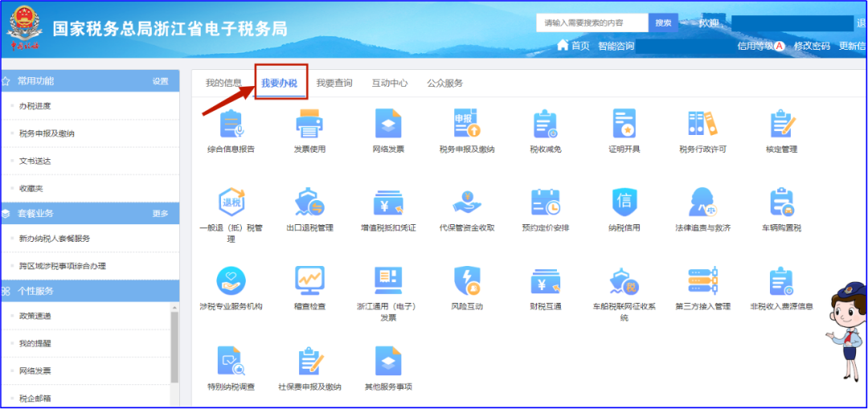Switch to the 我的信息 tab
Viewport: 868px width, 409px height.
coord(223,83)
